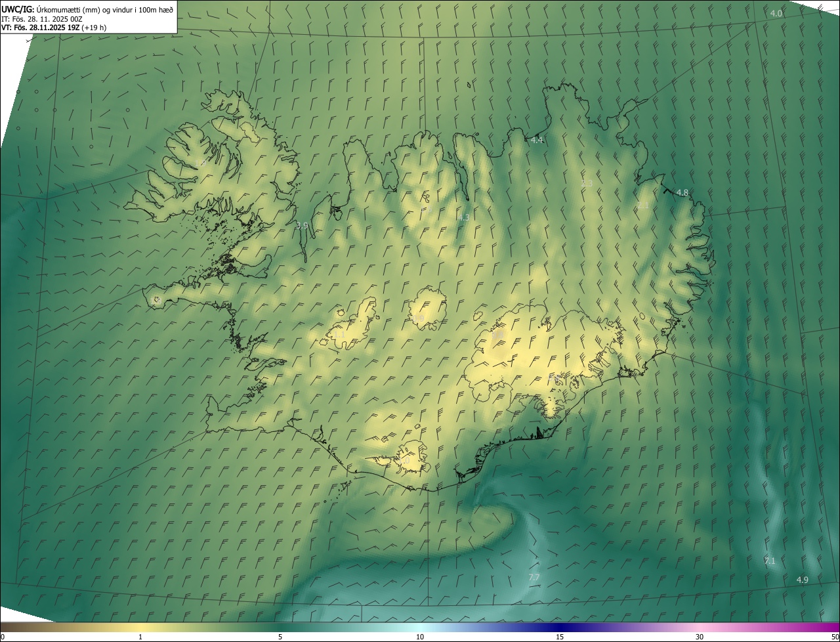Click the 4.9 value label
Viewport: 840px width, 642px height.
tap(802, 580)
